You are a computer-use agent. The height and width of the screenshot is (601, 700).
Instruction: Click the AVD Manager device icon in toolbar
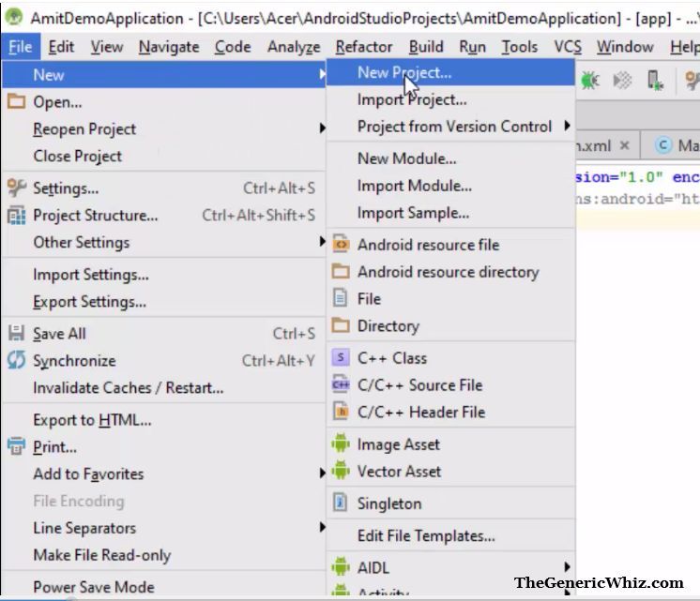pyautogui.click(x=654, y=81)
